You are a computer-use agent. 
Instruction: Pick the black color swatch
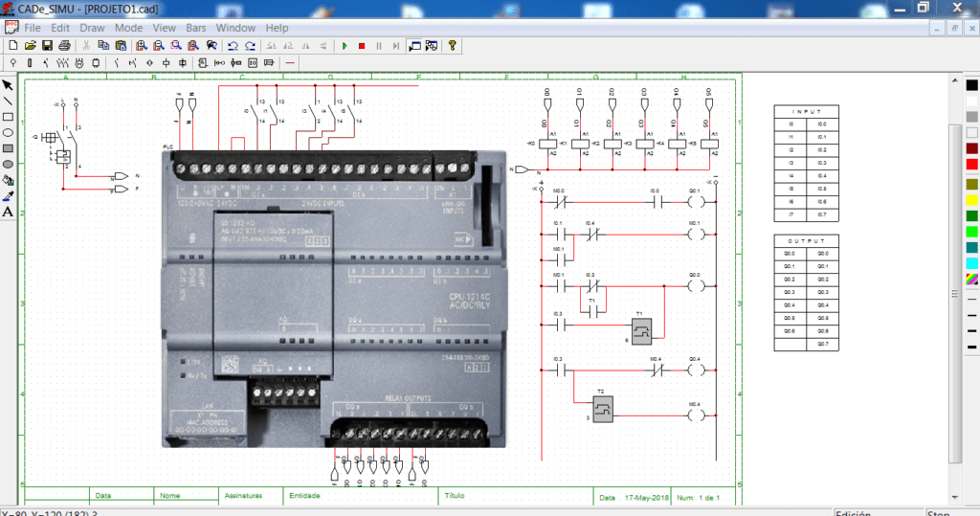tap(972, 85)
